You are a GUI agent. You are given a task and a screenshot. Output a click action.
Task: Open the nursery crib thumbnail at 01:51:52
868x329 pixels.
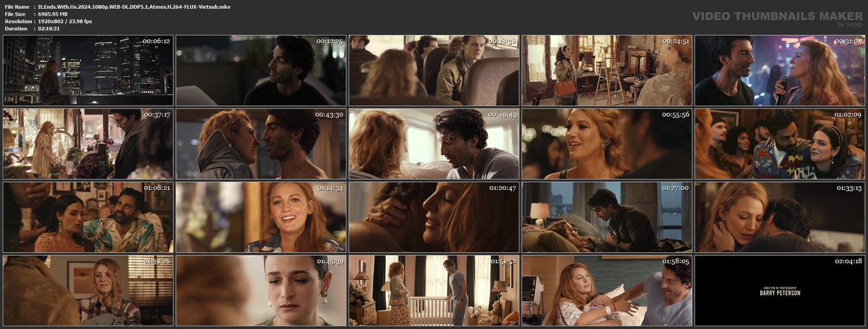tap(434, 290)
